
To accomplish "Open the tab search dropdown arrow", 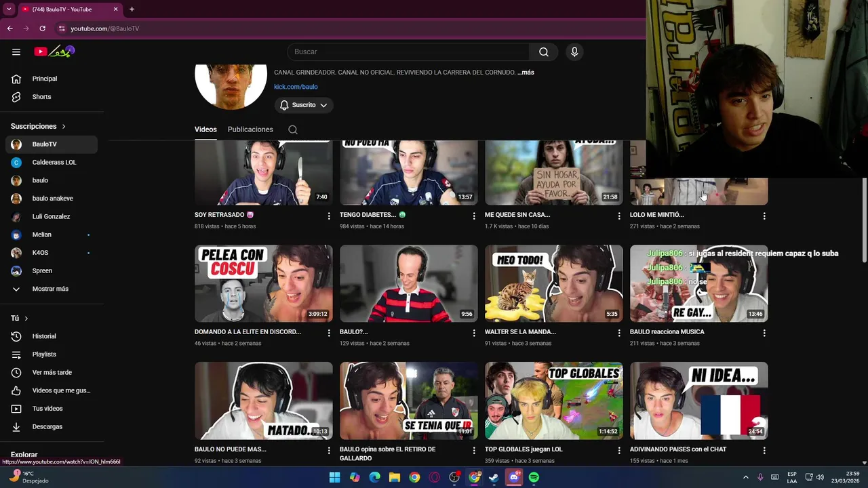I will coord(9,9).
